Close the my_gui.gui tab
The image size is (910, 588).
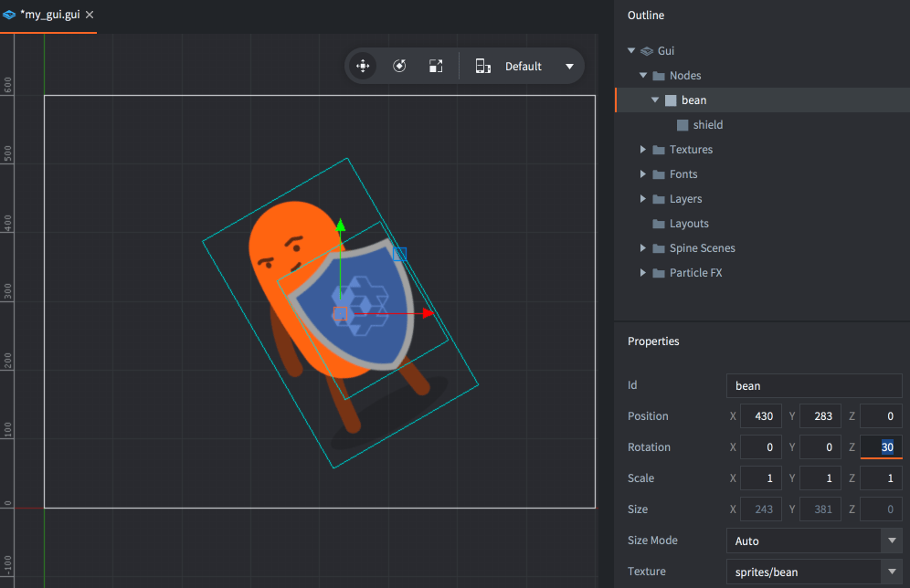[x=90, y=15]
